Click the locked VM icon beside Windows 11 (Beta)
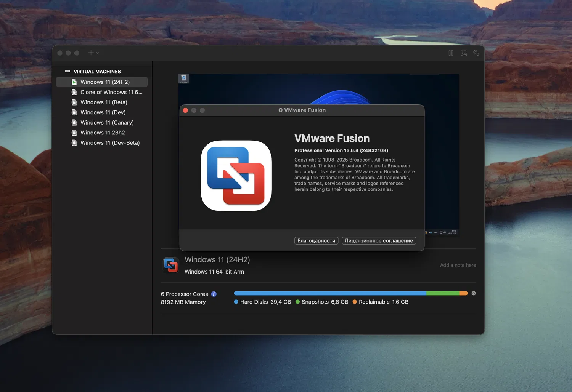The width and height of the screenshot is (572, 392). 74,102
